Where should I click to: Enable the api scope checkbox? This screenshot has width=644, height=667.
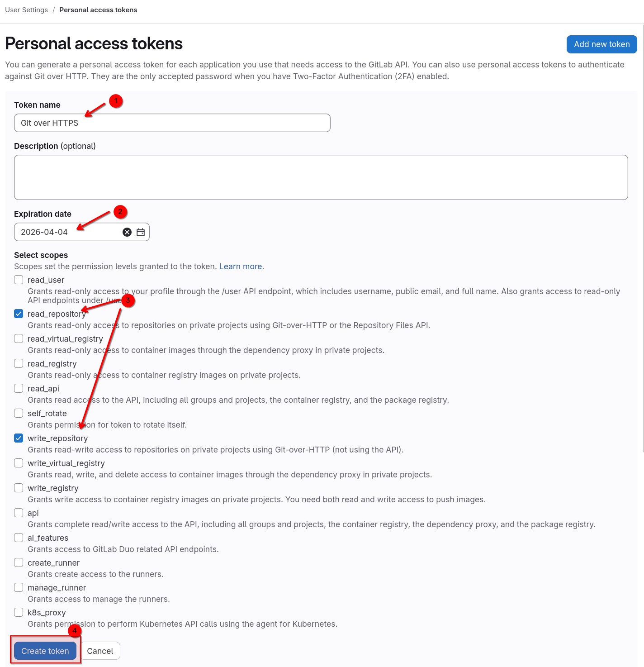(x=19, y=513)
